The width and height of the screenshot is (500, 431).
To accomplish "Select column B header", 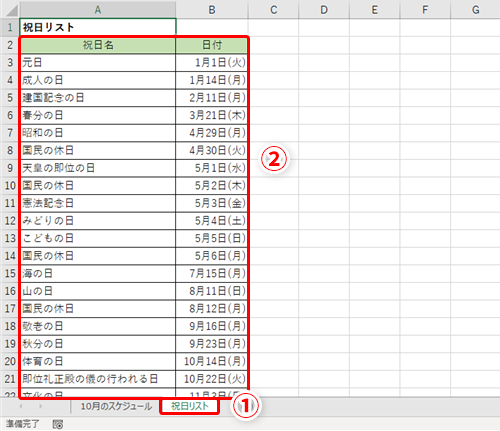I will click(x=212, y=10).
